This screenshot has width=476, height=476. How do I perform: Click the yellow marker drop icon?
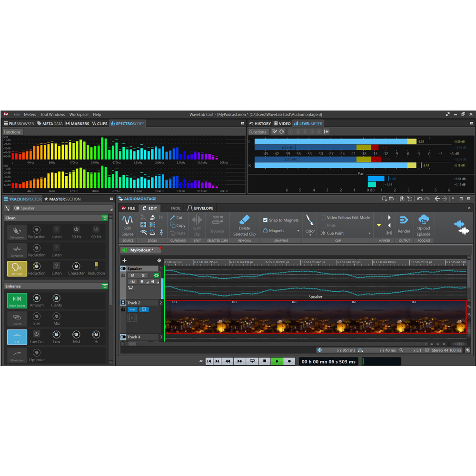tap(379, 225)
